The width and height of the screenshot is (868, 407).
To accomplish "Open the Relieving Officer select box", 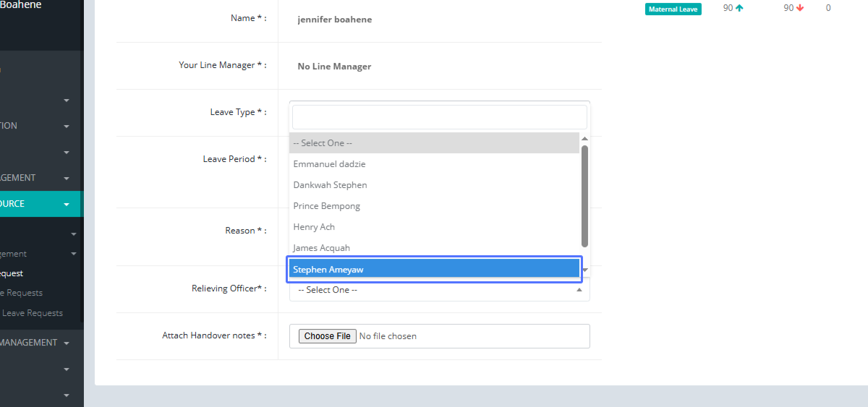I will tap(439, 290).
